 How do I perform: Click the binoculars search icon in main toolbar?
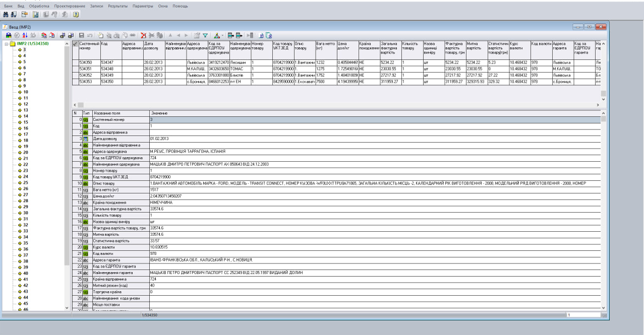coord(6,14)
